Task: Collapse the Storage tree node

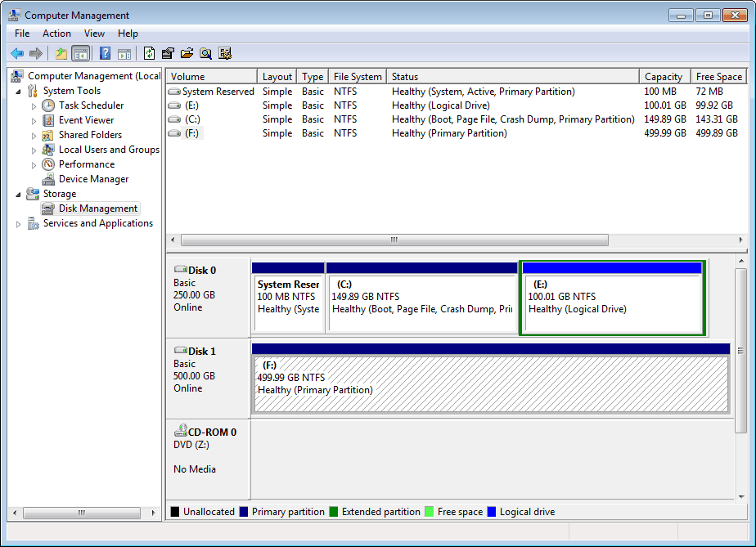Action: tap(18, 195)
